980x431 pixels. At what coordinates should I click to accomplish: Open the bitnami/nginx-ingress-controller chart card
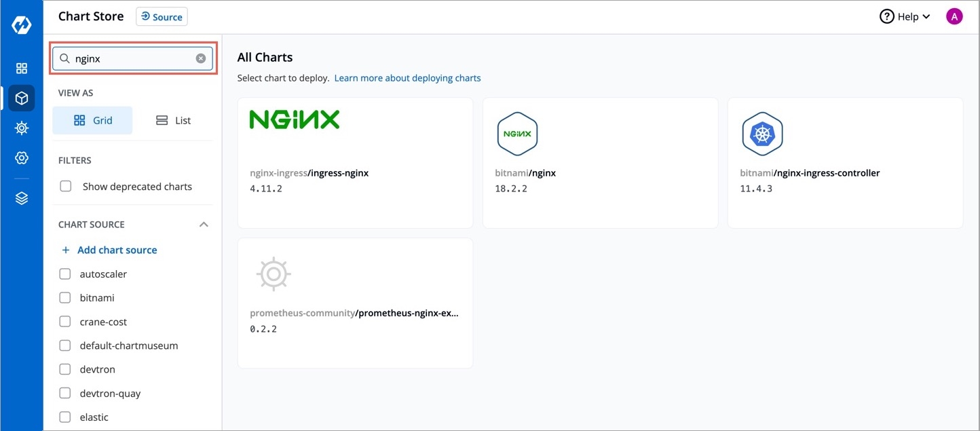click(x=844, y=163)
